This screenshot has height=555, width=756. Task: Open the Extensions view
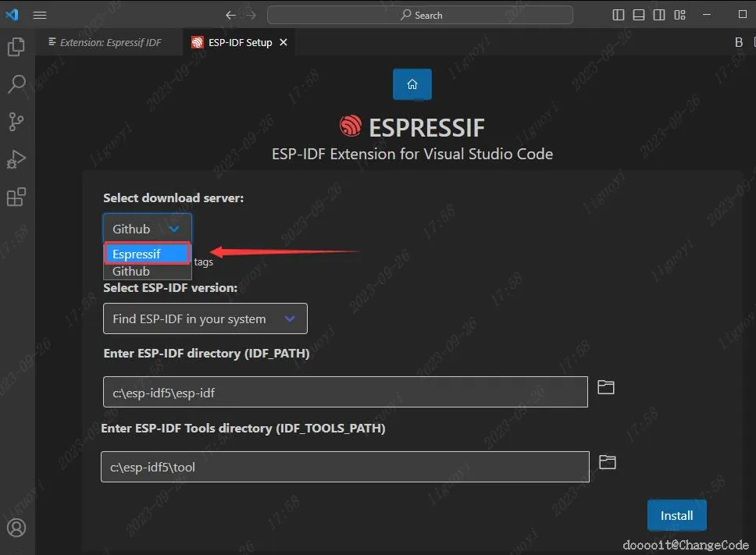pyautogui.click(x=16, y=197)
